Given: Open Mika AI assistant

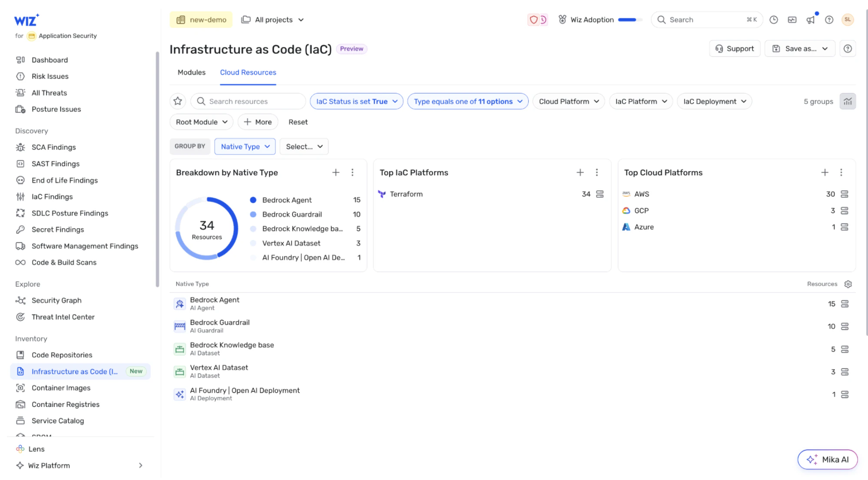Looking at the screenshot, I should [x=828, y=460].
